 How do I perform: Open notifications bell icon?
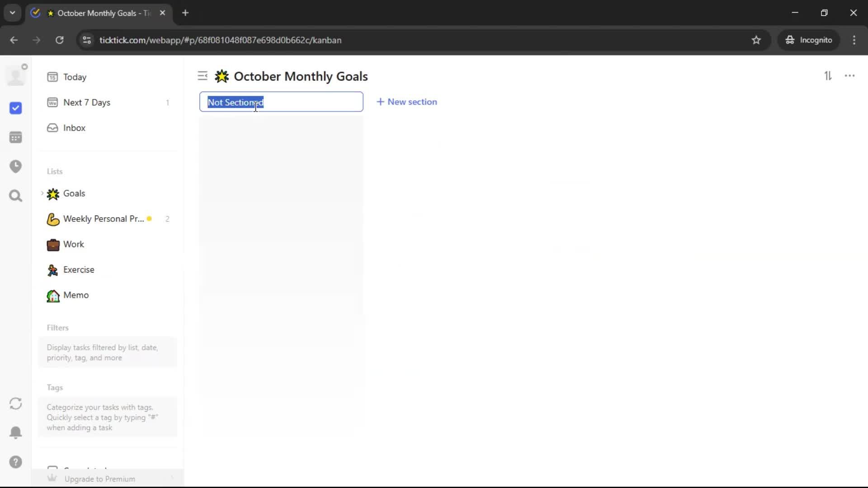point(15,432)
